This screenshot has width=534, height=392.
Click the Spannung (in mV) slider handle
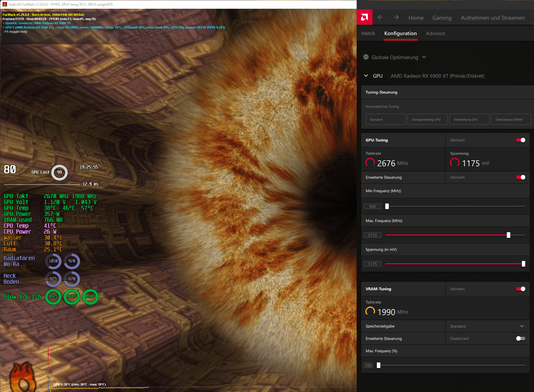click(x=524, y=264)
